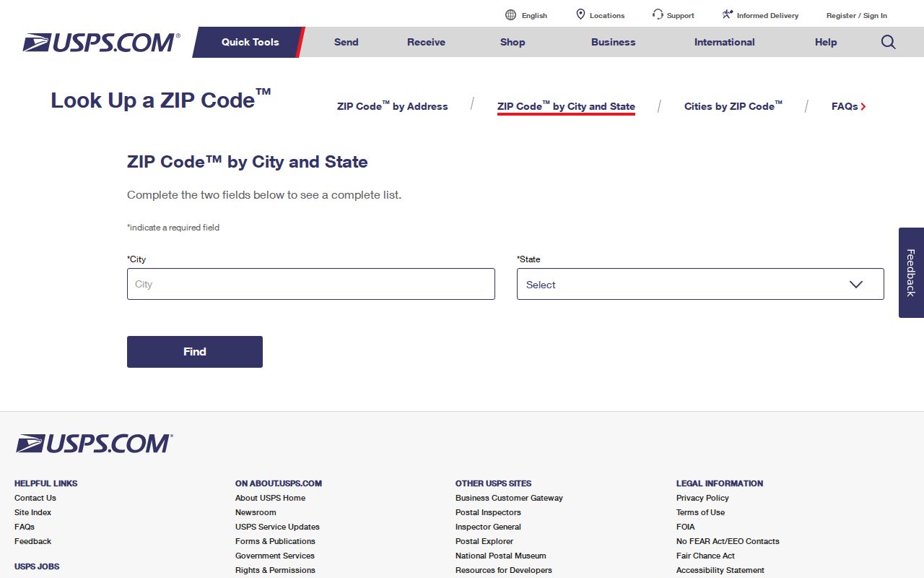
Task: Open USPS Service Updates link
Action: click(x=277, y=527)
